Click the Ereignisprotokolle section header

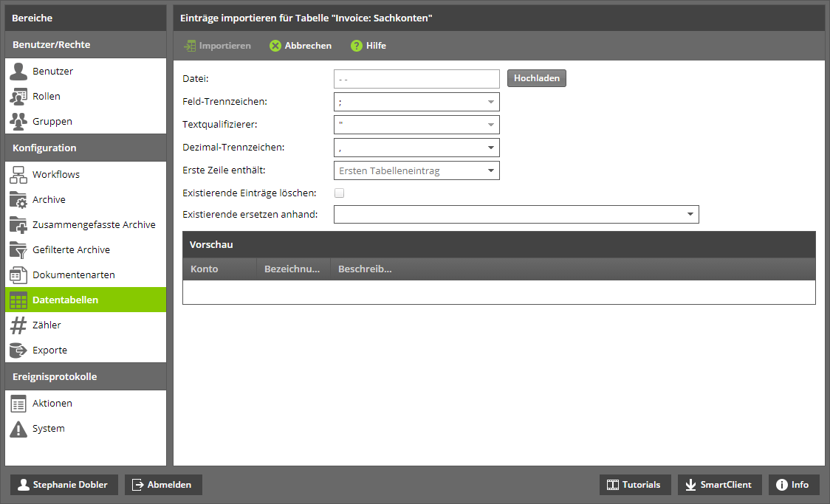(x=86, y=377)
